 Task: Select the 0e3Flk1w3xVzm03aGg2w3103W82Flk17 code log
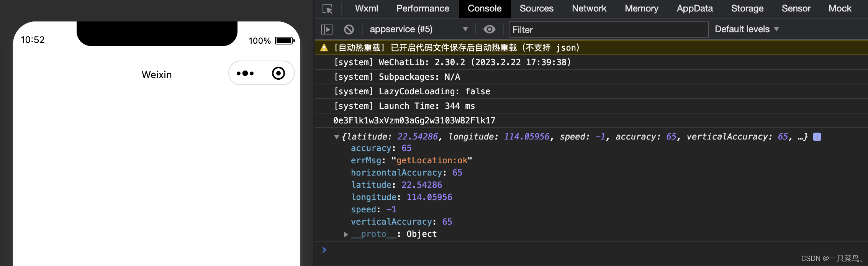click(414, 120)
